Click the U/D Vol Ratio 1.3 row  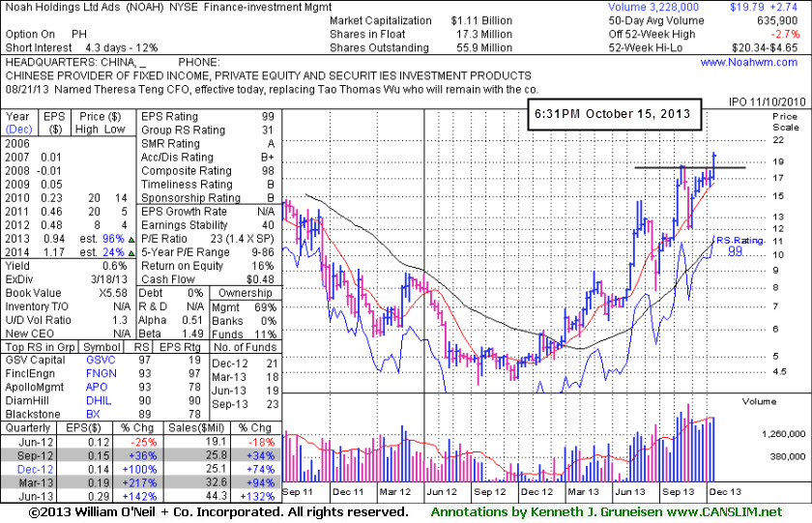click(67, 320)
